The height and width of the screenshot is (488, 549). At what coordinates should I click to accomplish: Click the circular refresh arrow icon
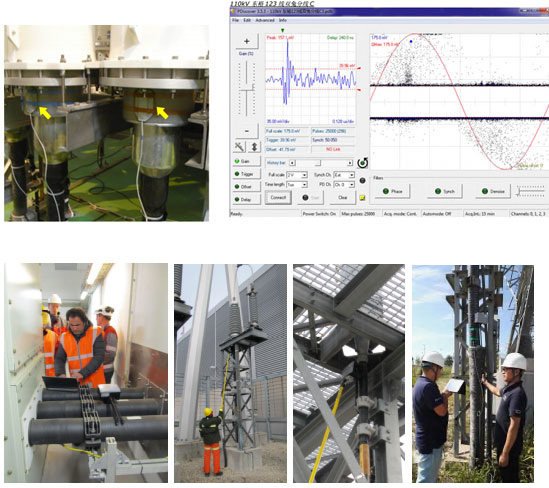coord(362,163)
